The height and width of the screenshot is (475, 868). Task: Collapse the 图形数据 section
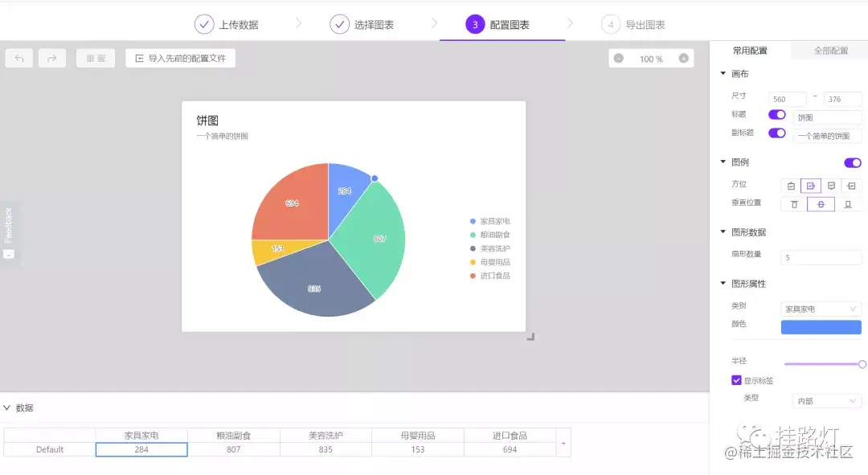click(x=723, y=231)
